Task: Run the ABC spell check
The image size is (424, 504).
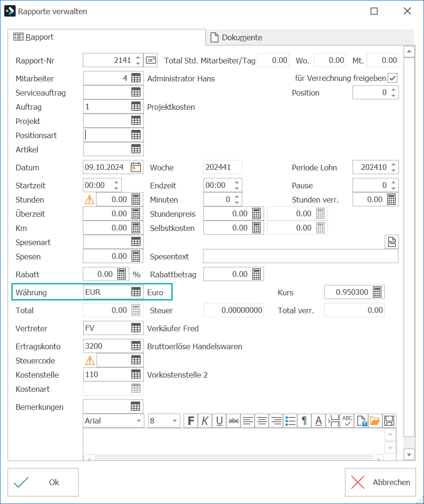Action: tap(347, 420)
